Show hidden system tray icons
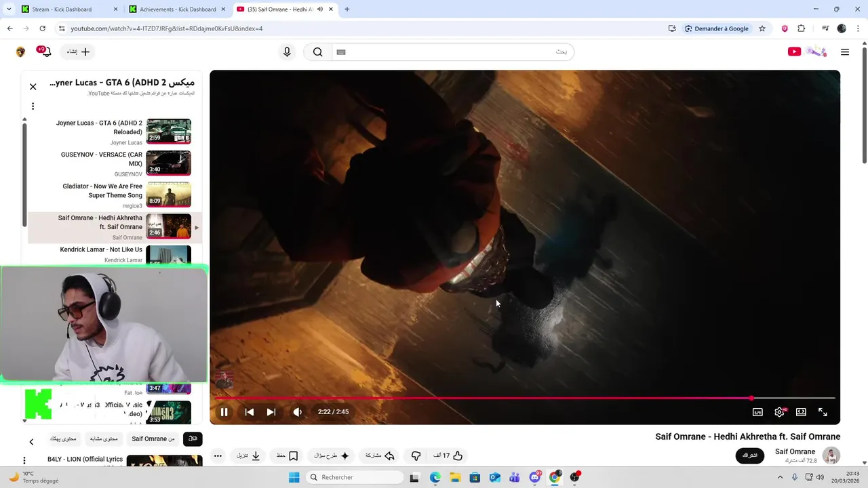The height and width of the screenshot is (488, 868). (x=780, y=478)
